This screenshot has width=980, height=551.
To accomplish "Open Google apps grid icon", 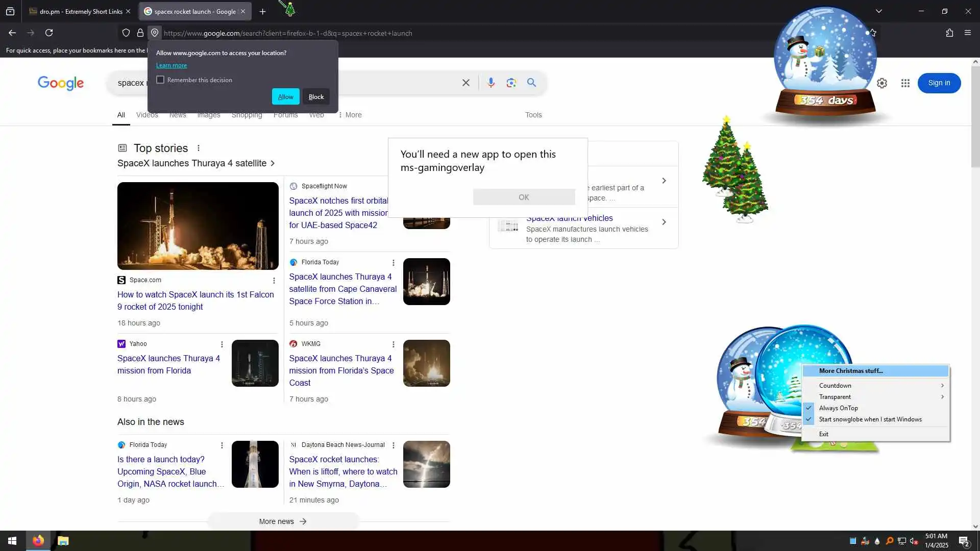I will 905,83.
